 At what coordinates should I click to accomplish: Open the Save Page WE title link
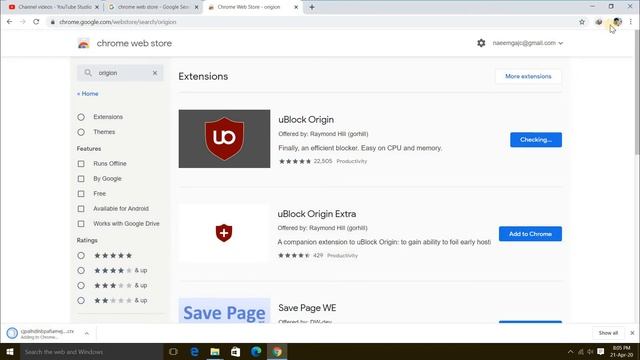pos(307,308)
